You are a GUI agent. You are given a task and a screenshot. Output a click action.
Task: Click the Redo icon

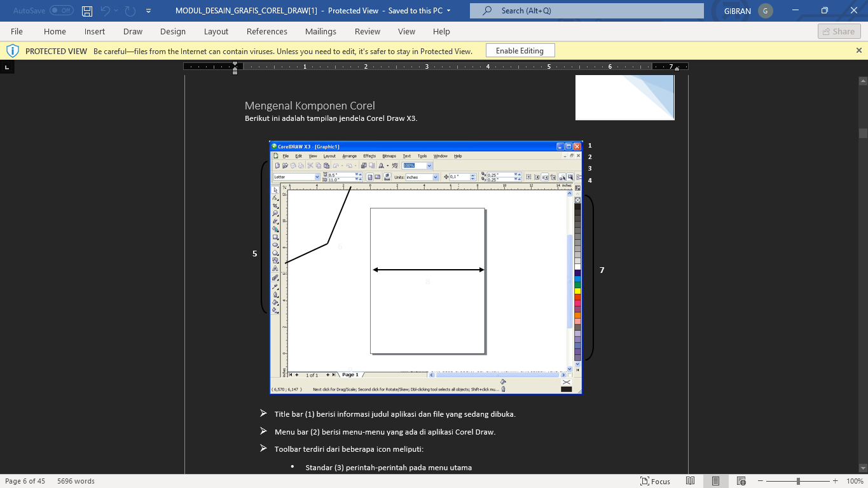130,11
